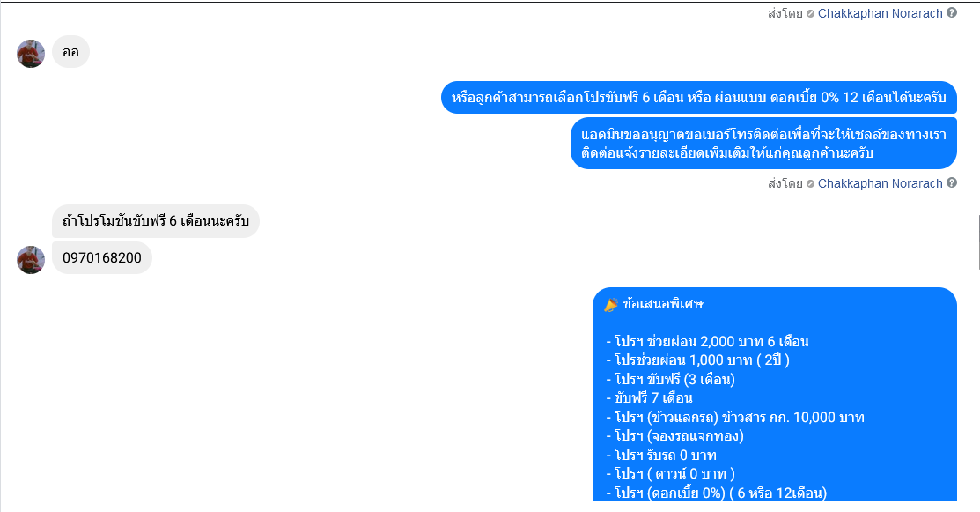Click the check badge before the lower Chakkaphan Norarach
Viewport: 980px width, 512px height.
click(810, 184)
